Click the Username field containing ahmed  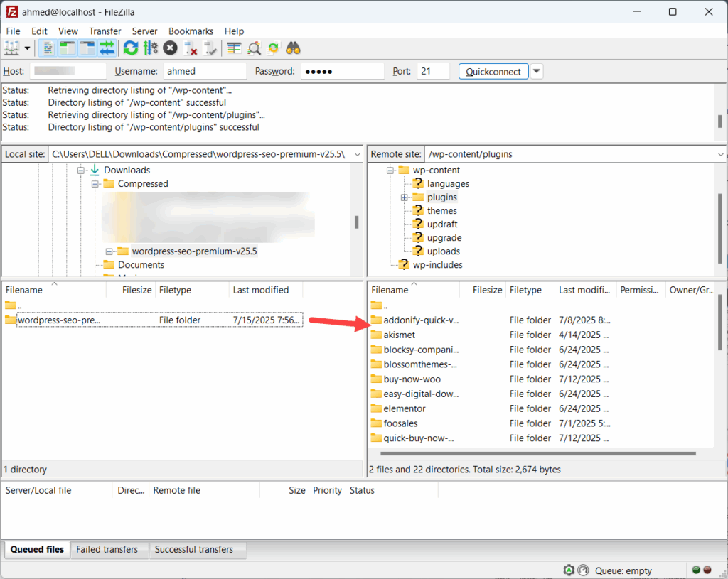click(x=205, y=71)
